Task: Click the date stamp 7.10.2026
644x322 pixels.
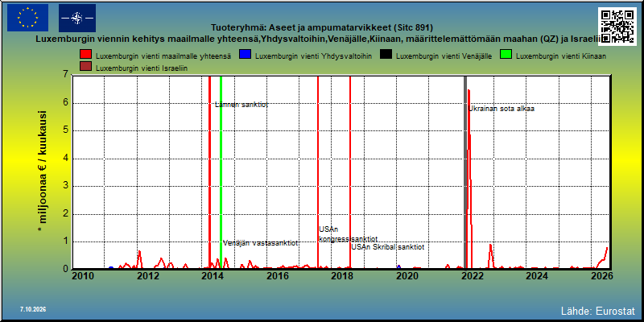Action: (x=33, y=309)
